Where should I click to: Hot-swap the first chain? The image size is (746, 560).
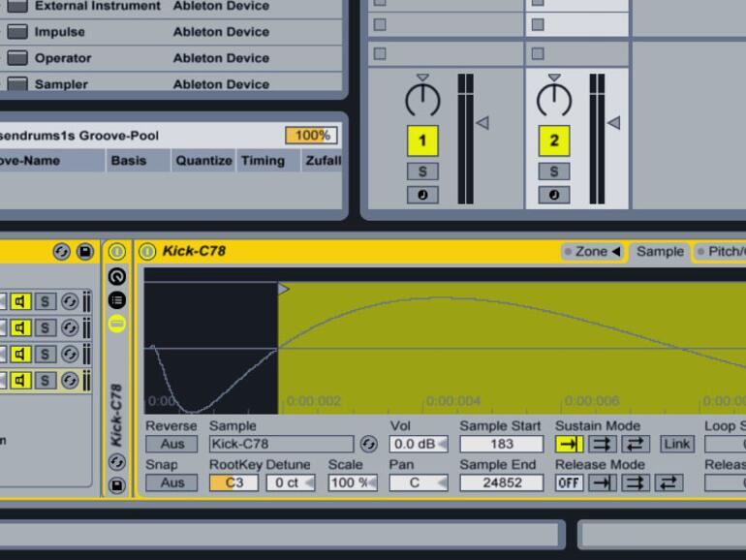click(x=70, y=301)
